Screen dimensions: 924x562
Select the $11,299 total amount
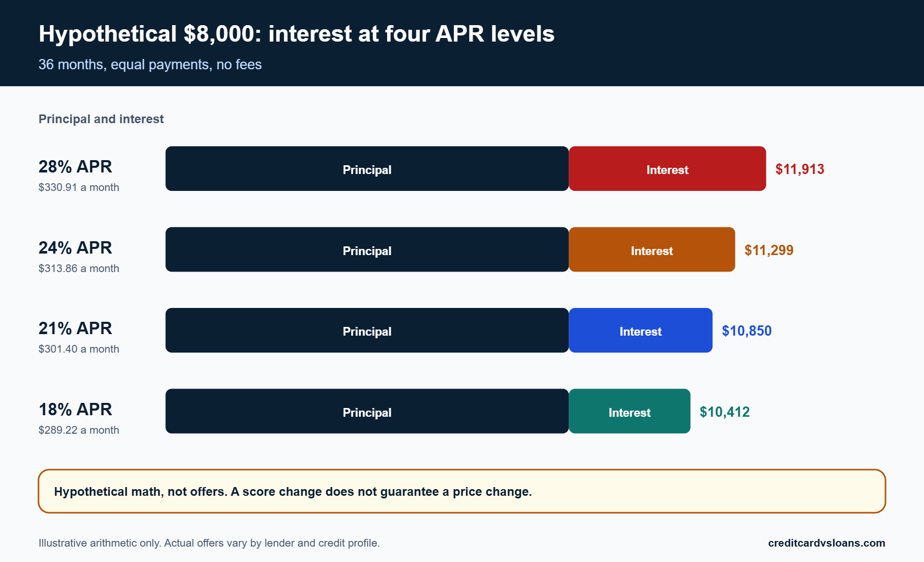(x=769, y=250)
